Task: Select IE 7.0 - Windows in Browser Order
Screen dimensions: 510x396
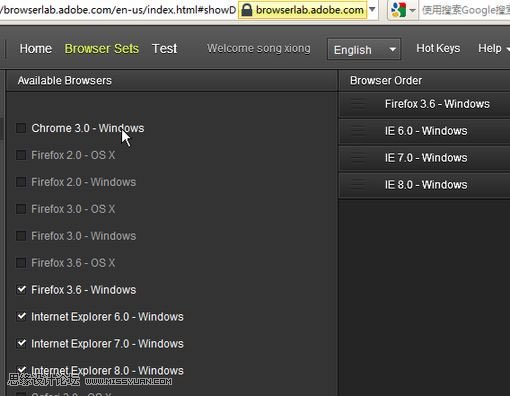Action: (424, 158)
